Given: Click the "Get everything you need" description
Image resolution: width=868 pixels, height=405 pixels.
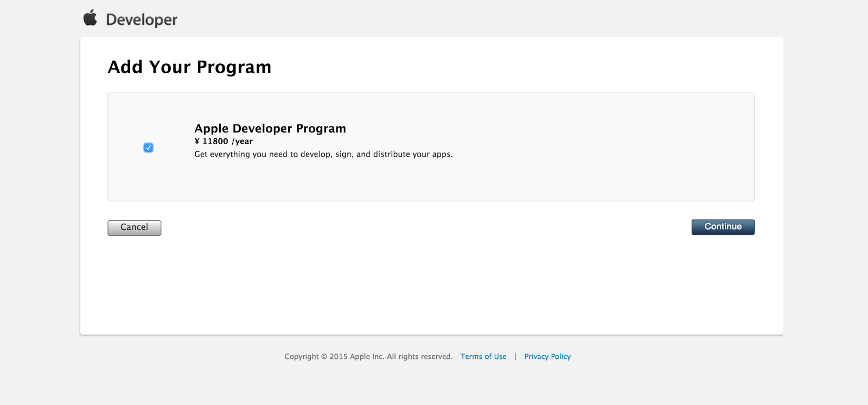Looking at the screenshot, I should tap(323, 155).
